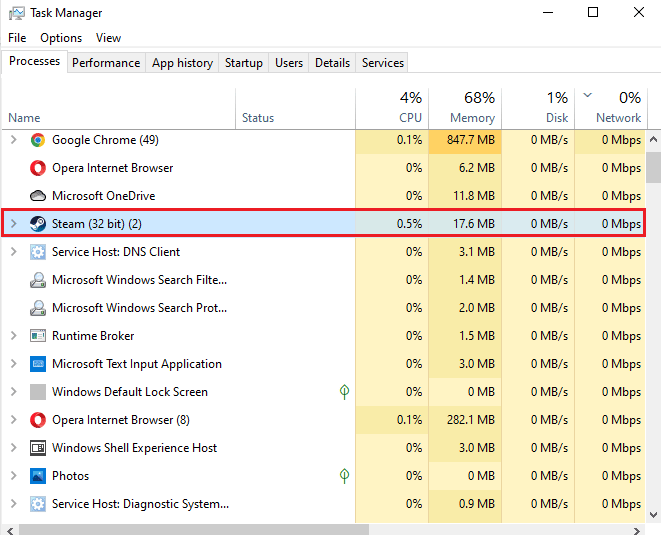The image size is (661, 535).
Task: Click the Service Host: Diagnostic System gear icon
Action: 38,504
